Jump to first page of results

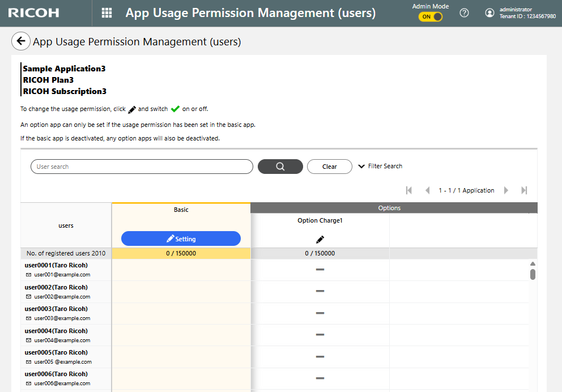click(409, 190)
